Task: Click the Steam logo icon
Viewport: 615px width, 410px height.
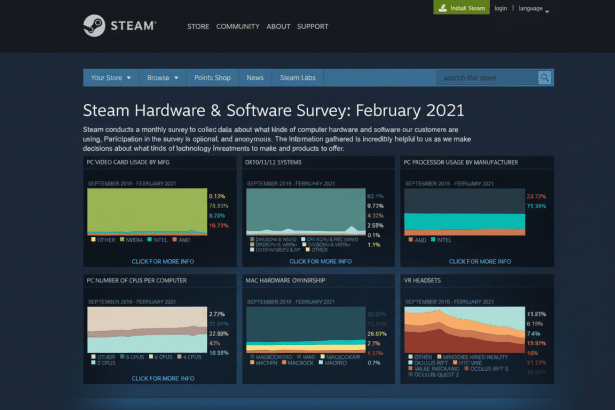Action: tap(94, 26)
